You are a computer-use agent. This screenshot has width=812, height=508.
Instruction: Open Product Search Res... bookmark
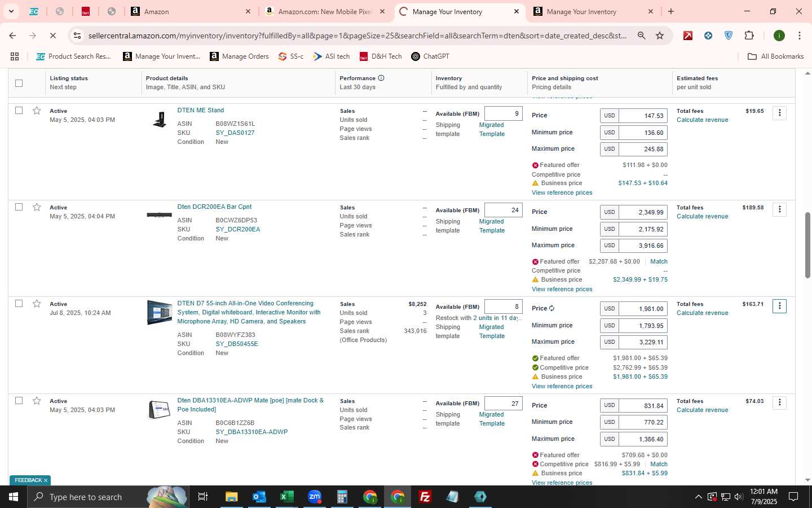(74, 56)
